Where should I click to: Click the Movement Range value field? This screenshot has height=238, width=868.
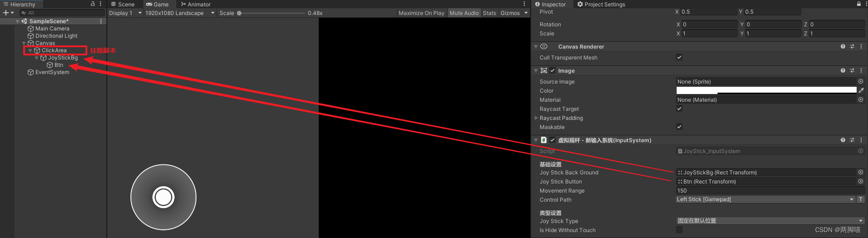[x=770, y=190]
